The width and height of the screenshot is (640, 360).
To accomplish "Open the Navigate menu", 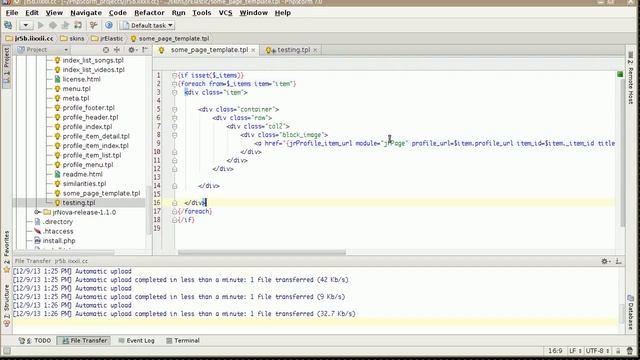I will (86, 13).
